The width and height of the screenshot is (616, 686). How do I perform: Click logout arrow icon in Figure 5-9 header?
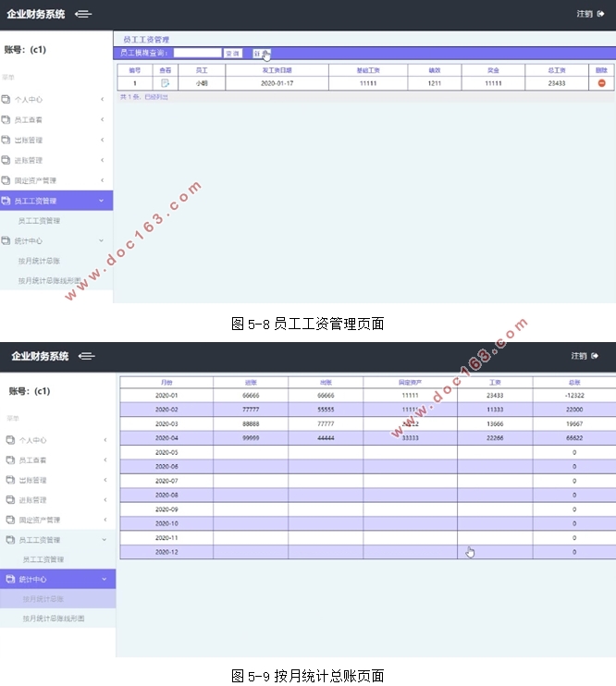[x=595, y=356]
